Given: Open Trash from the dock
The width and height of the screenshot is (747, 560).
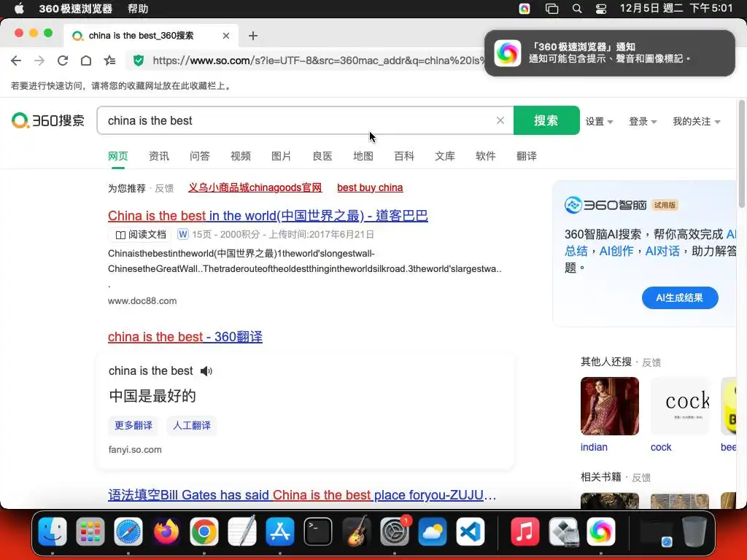Looking at the screenshot, I should click(x=694, y=532).
